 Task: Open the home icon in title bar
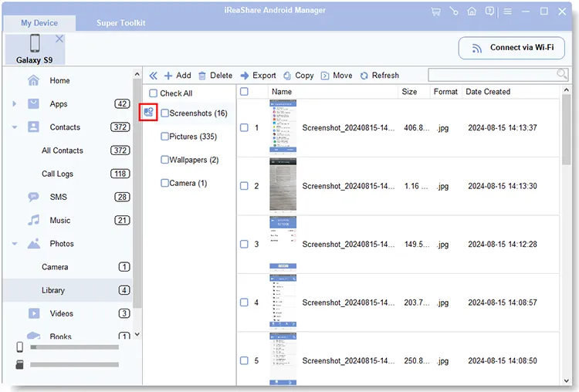(472, 12)
